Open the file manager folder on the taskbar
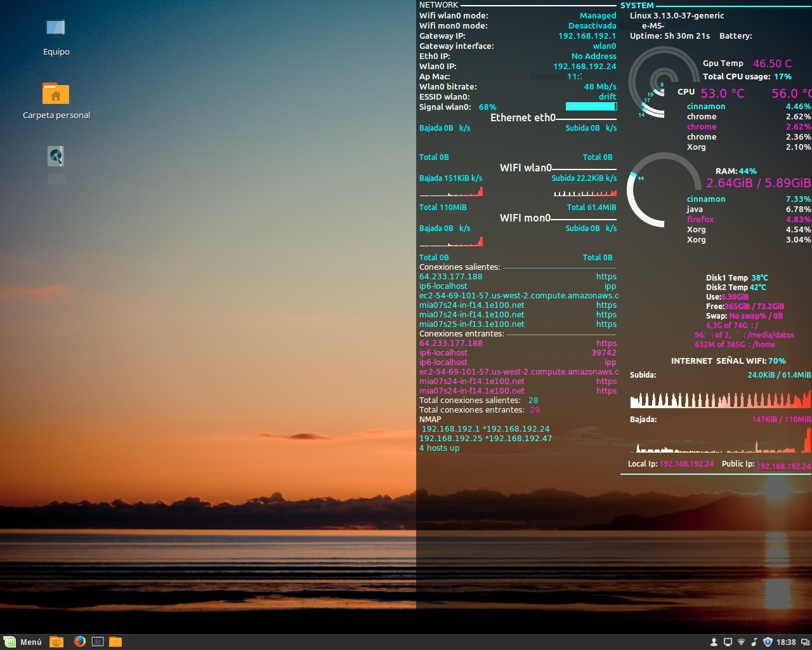This screenshot has height=650, width=812. (x=115, y=642)
